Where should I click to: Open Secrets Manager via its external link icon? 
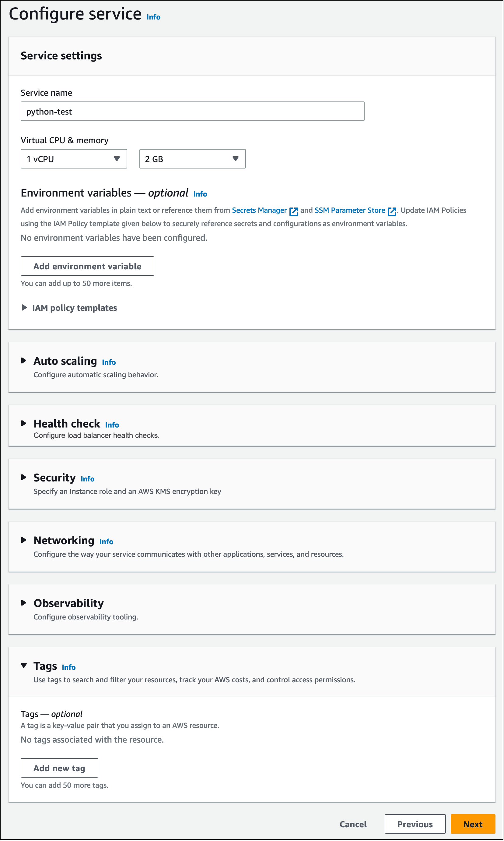click(x=293, y=211)
